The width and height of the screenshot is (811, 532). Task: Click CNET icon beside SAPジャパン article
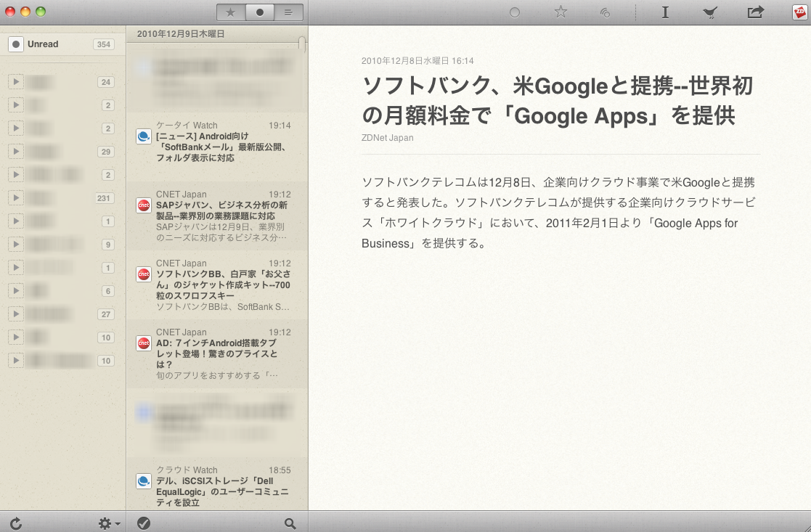point(144,205)
